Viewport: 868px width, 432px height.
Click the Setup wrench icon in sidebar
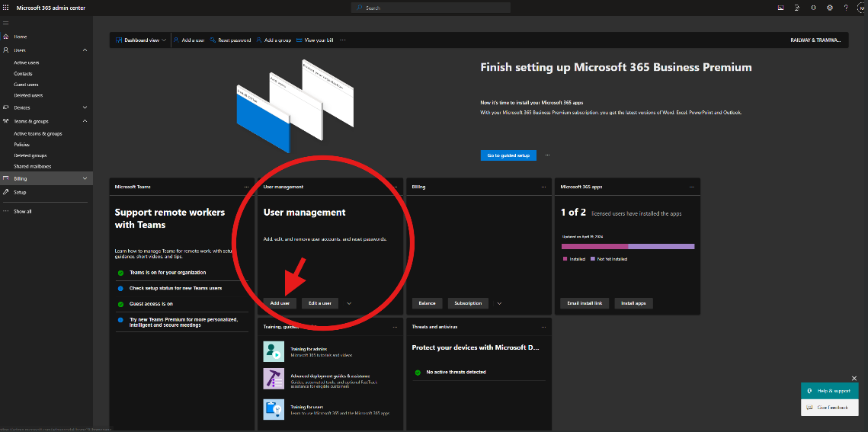6,192
